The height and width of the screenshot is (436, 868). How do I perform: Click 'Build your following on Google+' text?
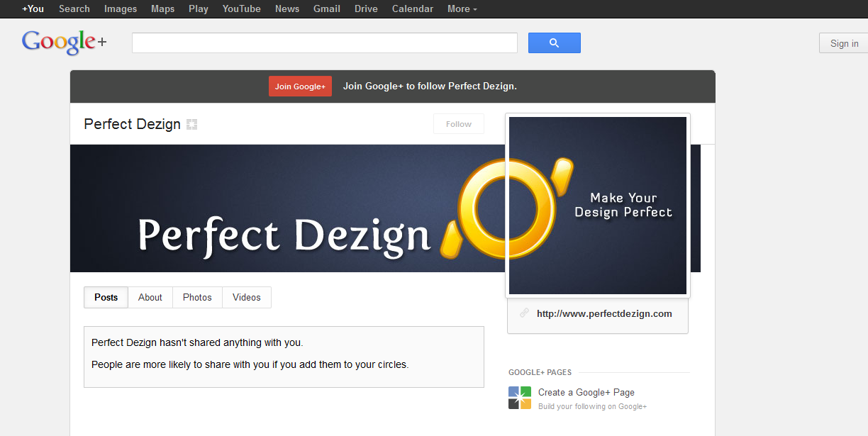point(593,407)
